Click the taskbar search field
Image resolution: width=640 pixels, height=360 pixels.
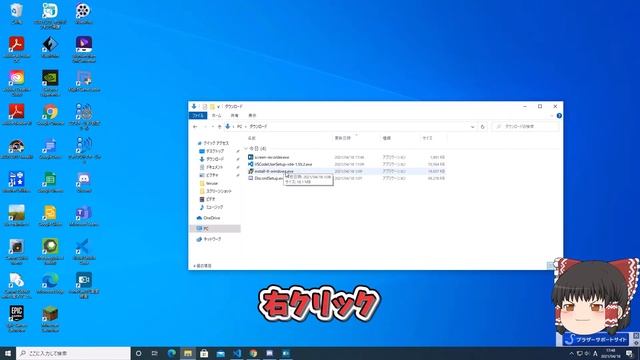73,353
